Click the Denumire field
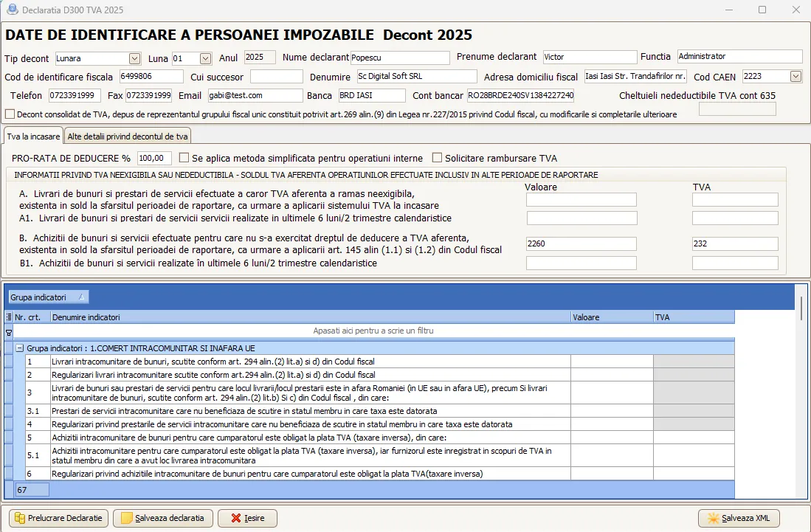 417,76
